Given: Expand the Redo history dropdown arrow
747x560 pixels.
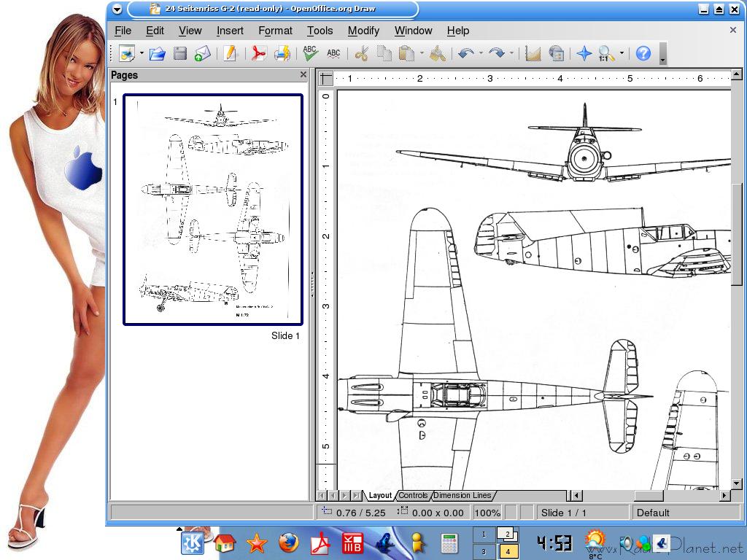Looking at the screenshot, I should 511,53.
